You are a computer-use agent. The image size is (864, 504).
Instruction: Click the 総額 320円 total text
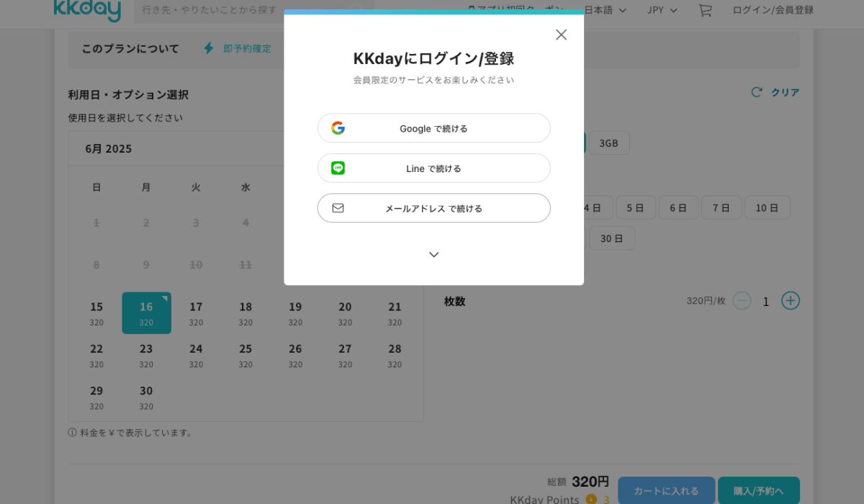(578, 482)
